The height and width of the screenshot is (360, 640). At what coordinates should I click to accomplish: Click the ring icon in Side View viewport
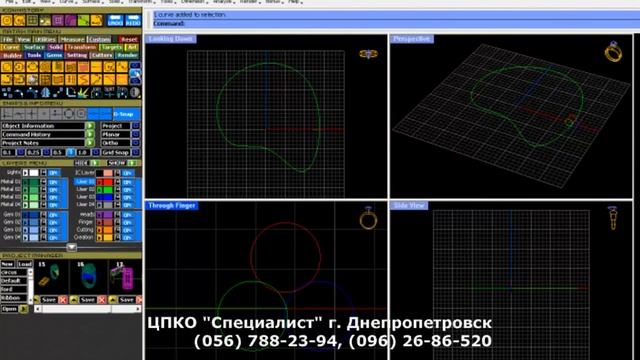(x=613, y=218)
